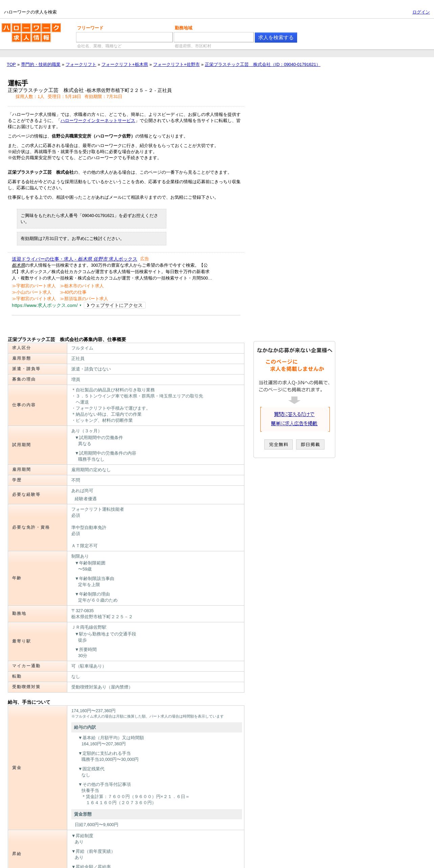Viewport: 434px width, 868px height.
Task: Click 宇都宮のパート求人 ad link
Action: coord(34,286)
